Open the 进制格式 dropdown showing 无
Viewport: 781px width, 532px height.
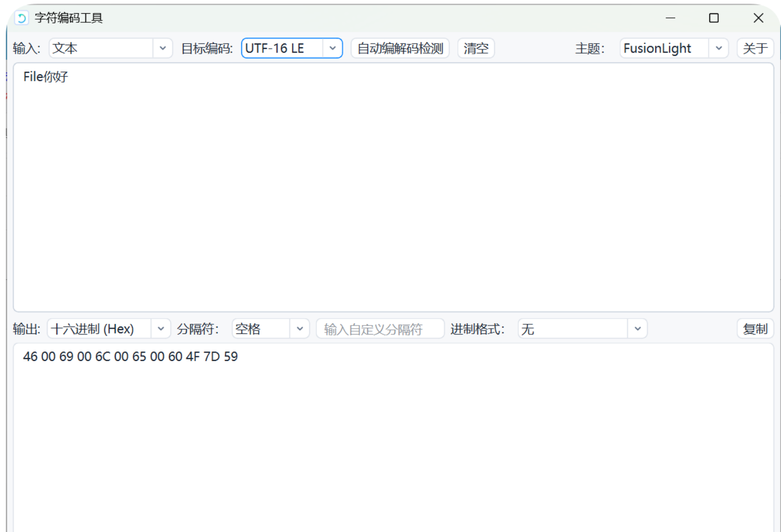click(x=582, y=329)
